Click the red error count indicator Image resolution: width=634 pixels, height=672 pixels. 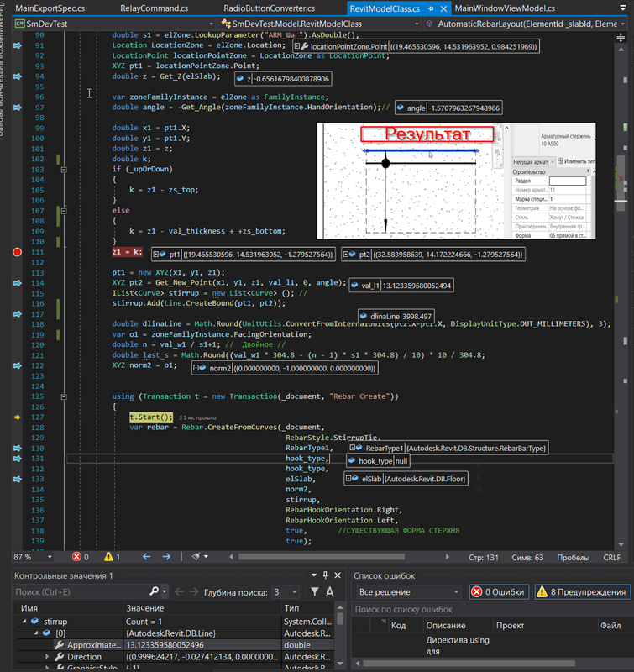point(81,557)
